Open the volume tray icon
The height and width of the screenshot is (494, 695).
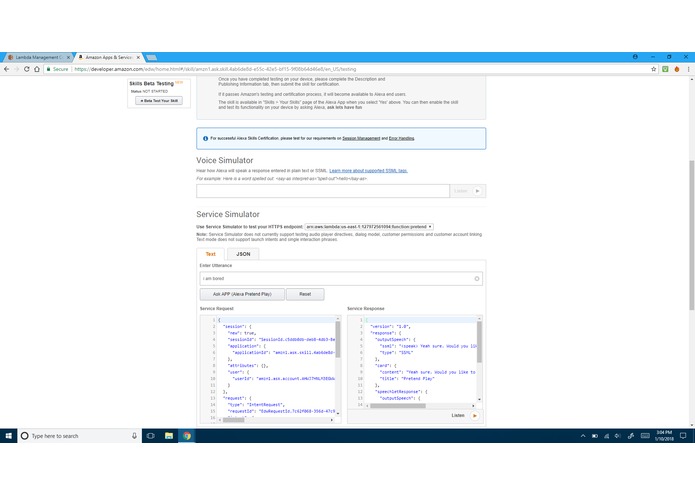(x=618, y=436)
